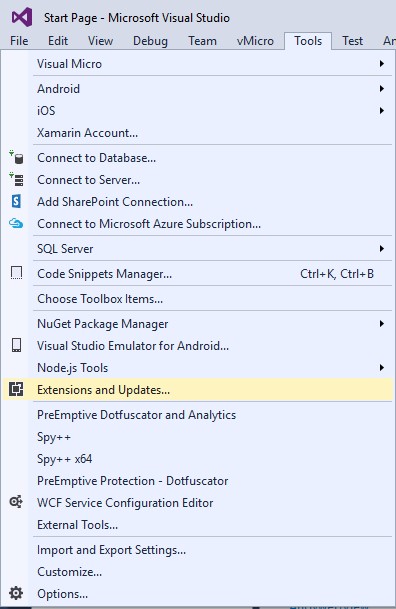Expand the Node.js Tools submenu arrow
396x609 pixels.
[x=382, y=367]
